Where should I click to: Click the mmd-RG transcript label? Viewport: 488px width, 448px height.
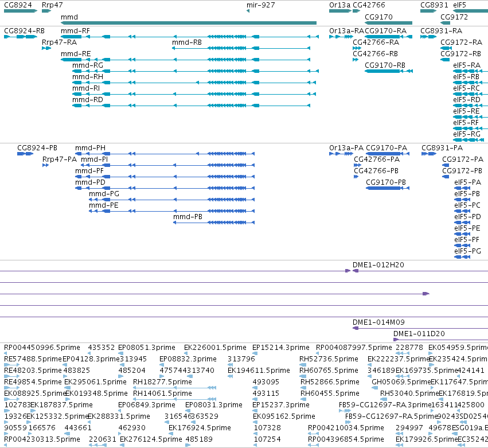pos(88,65)
